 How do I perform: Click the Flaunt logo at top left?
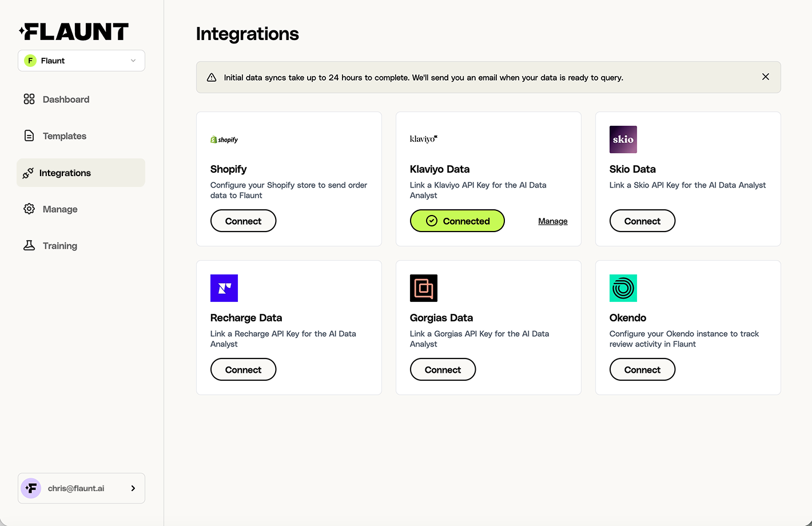coord(74,32)
